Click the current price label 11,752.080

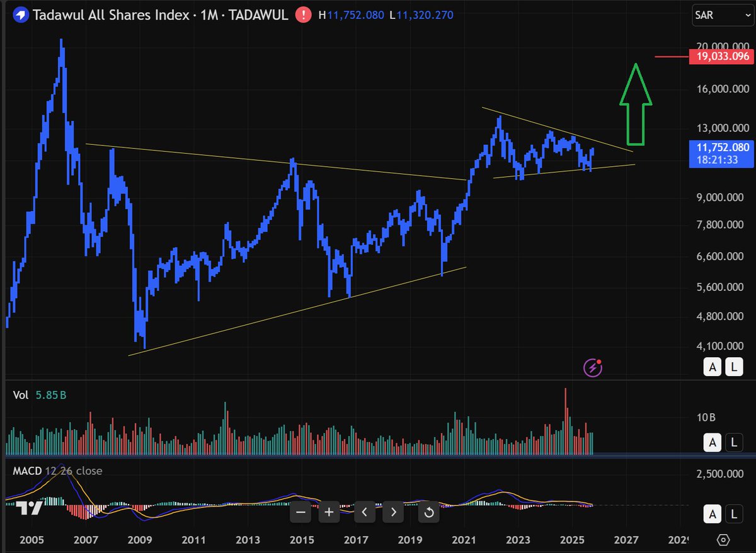[722, 147]
